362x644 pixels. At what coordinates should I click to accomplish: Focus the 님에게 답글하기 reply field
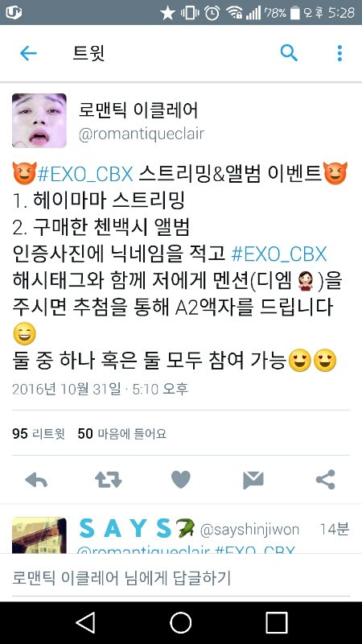tap(180, 578)
